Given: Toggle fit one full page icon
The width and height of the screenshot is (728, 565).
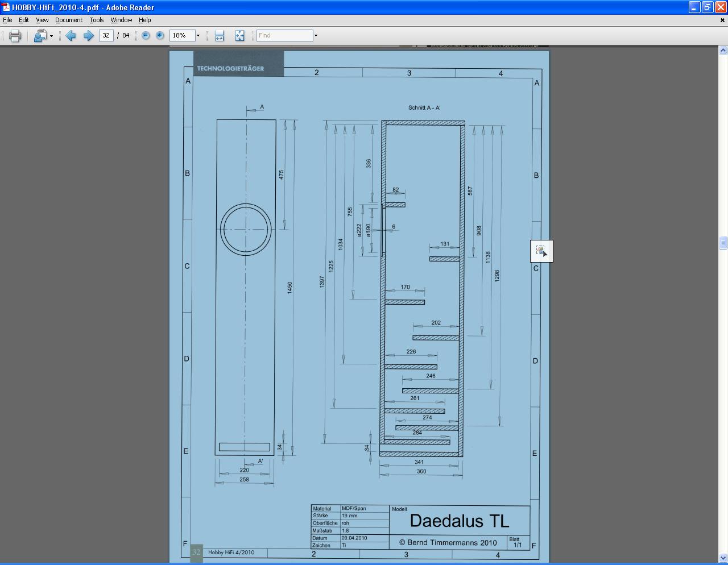Looking at the screenshot, I should (x=240, y=36).
